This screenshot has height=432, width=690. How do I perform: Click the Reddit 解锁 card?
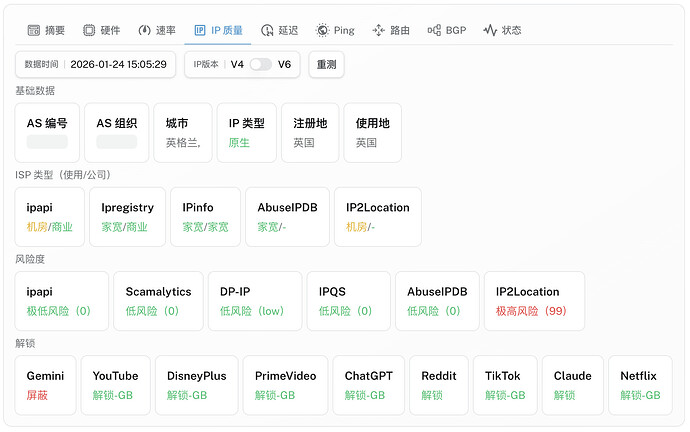439,385
